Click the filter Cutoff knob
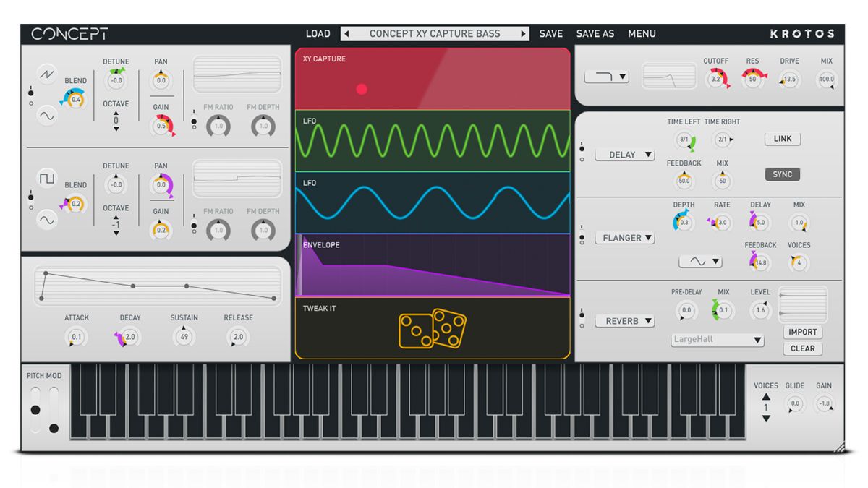868x488 pixels. (x=715, y=79)
